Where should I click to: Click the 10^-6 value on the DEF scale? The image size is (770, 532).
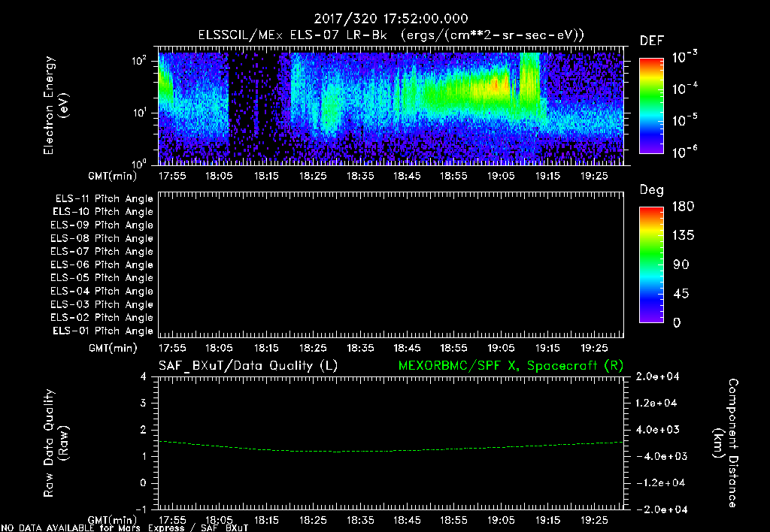[x=684, y=152]
